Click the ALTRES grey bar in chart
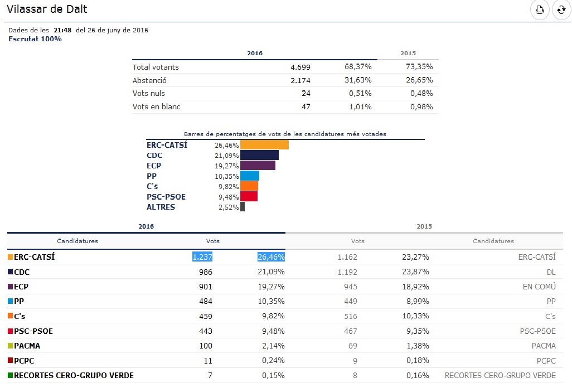 pos(243,207)
